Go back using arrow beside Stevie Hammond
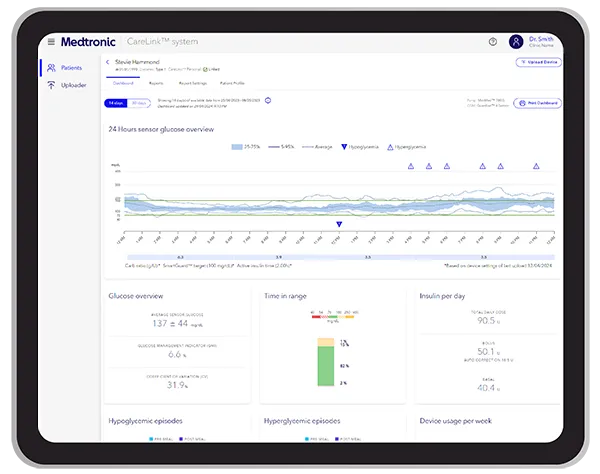 [108, 62]
